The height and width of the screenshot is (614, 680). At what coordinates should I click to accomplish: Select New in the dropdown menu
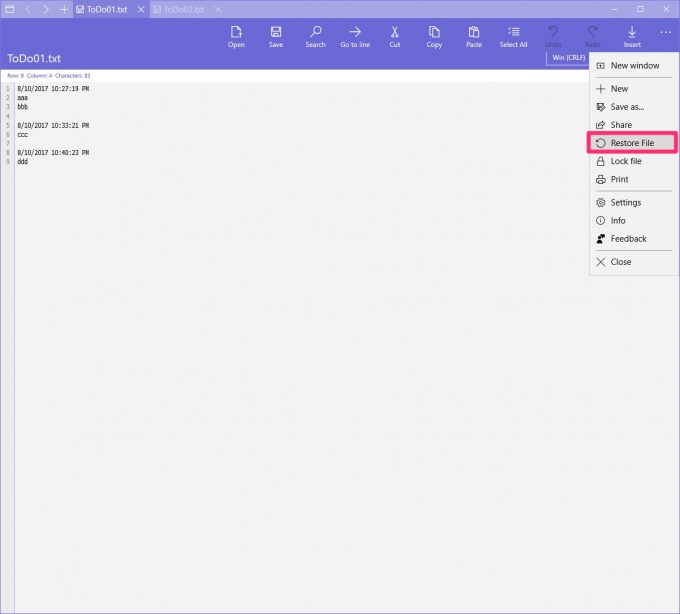click(x=633, y=88)
